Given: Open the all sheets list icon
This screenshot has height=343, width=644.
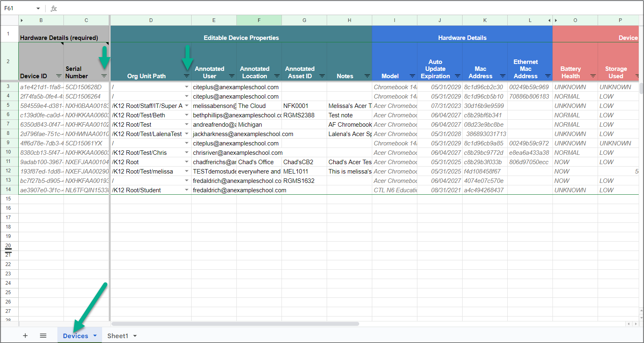Looking at the screenshot, I should coord(43,336).
